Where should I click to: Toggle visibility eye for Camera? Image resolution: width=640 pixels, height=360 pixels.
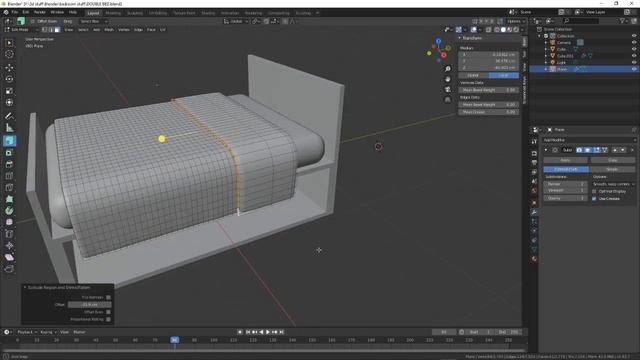click(634, 42)
